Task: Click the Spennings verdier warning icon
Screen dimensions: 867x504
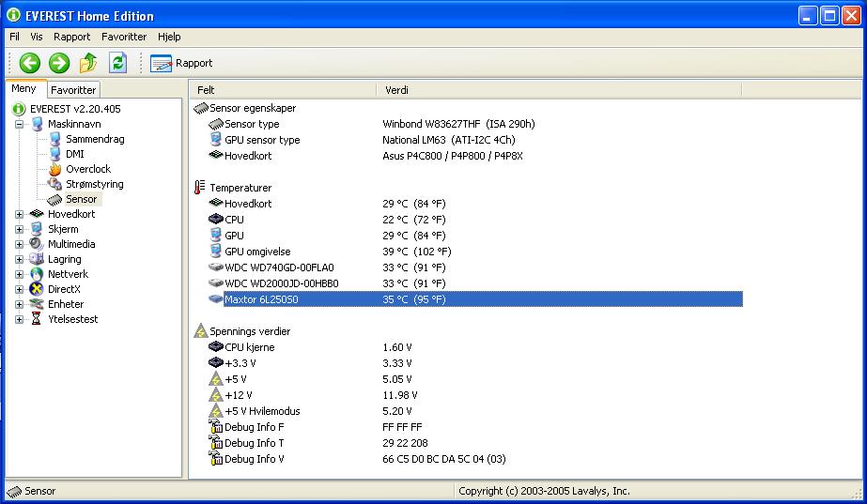Action: (x=201, y=331)
